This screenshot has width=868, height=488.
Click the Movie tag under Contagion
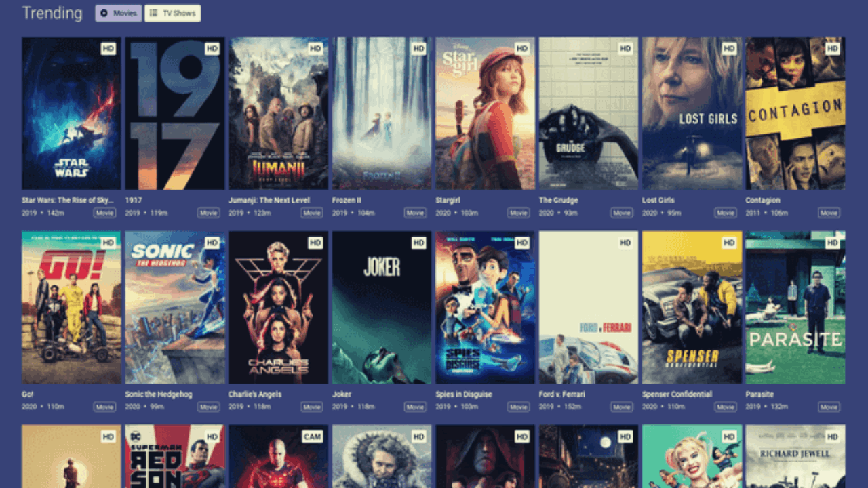tap(829, 213)
